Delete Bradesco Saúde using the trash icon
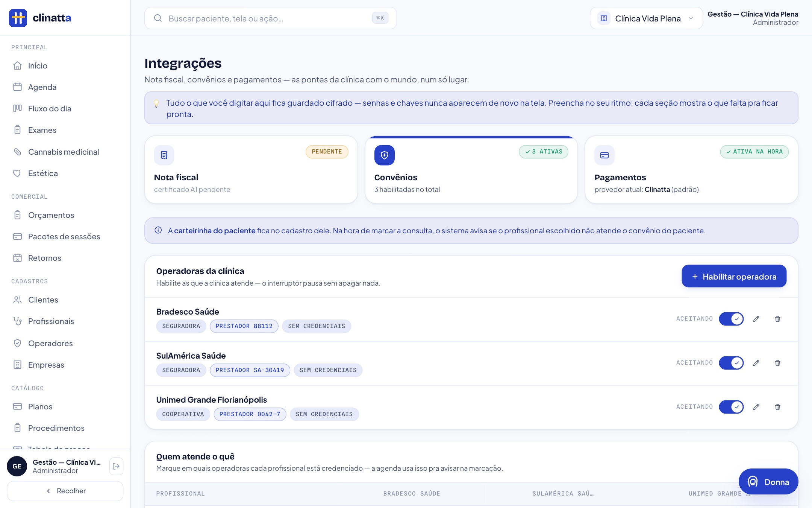Screen dimensions: 812x508 [778, 319]
